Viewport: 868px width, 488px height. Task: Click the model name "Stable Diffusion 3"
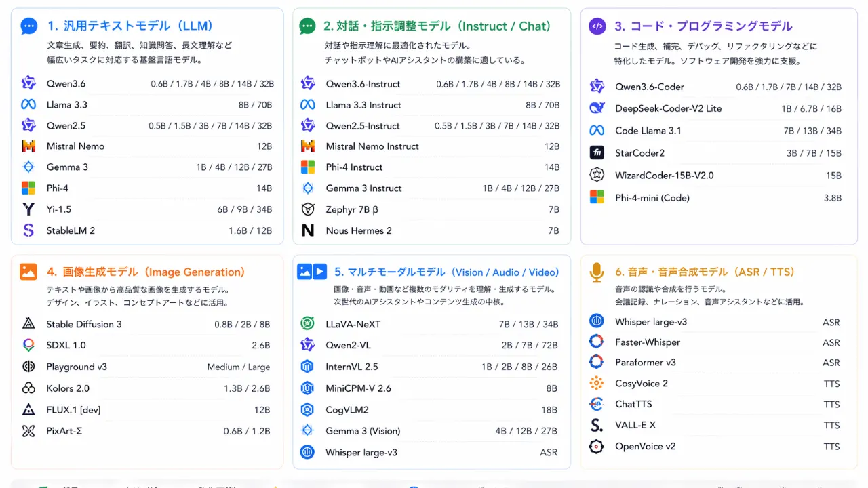[84, 324]
